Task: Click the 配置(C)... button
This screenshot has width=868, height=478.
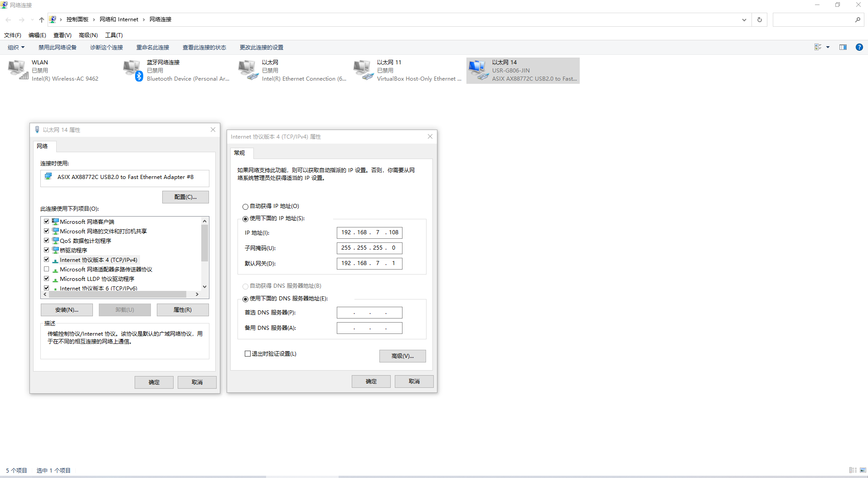Action: tap(185, 197)
